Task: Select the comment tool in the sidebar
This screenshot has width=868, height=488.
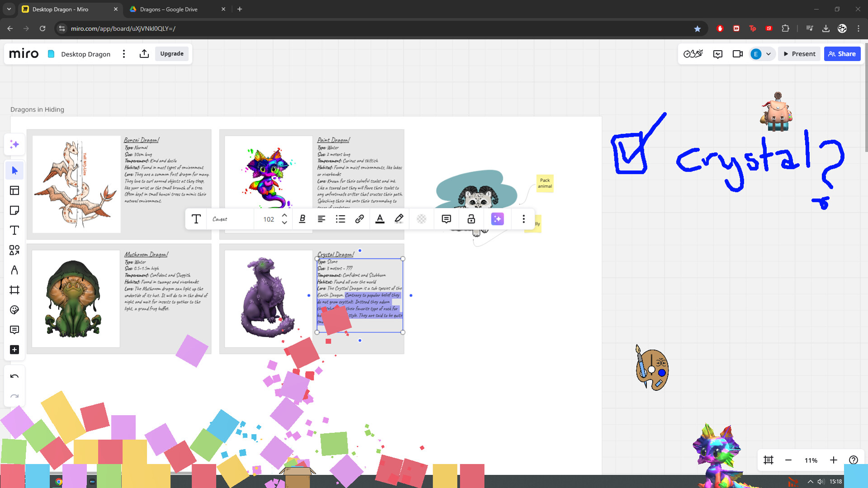Action: click(x=14, y=330)
